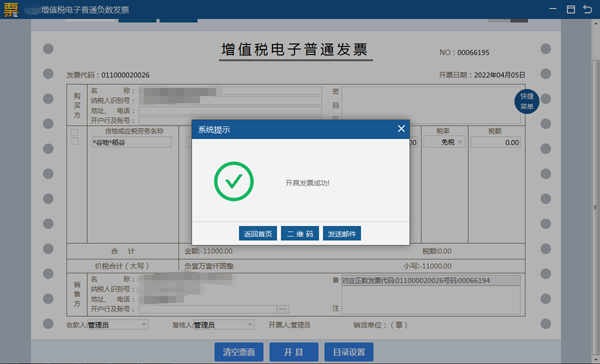600x364 pixels.
Task: Click the ellipsis button beside 开户行及账号
Action: [x=283, y=309]
